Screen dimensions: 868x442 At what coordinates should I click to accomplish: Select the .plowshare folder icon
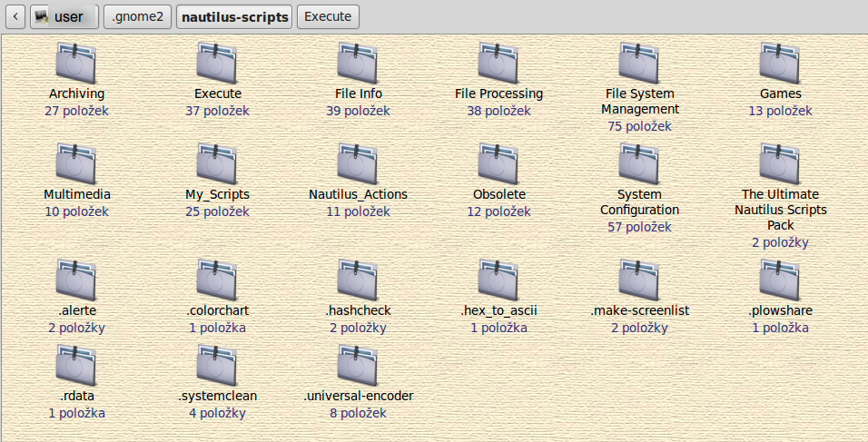pos(779,280)
